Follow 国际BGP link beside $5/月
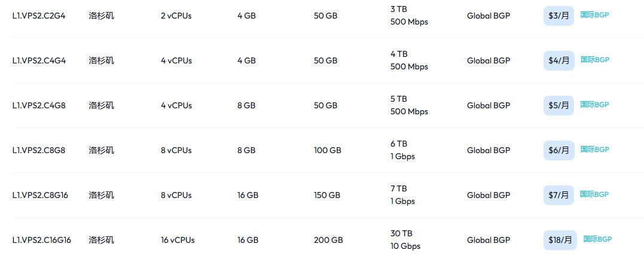The width and height of the screenshot is (644, 262). (594, 105)
